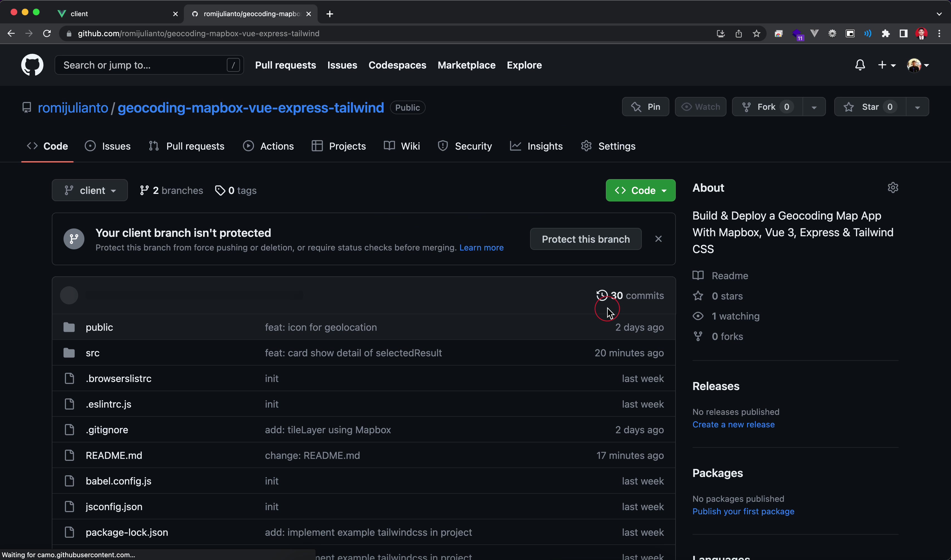951x560 pixels.
Task: Focus the Search or jump to field
Action: click(x=143, y=65)
